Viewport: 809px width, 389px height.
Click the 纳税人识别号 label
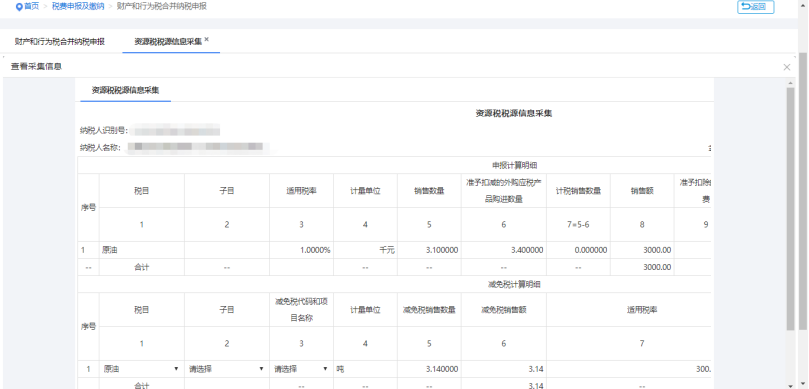click(x=104, y=130)
